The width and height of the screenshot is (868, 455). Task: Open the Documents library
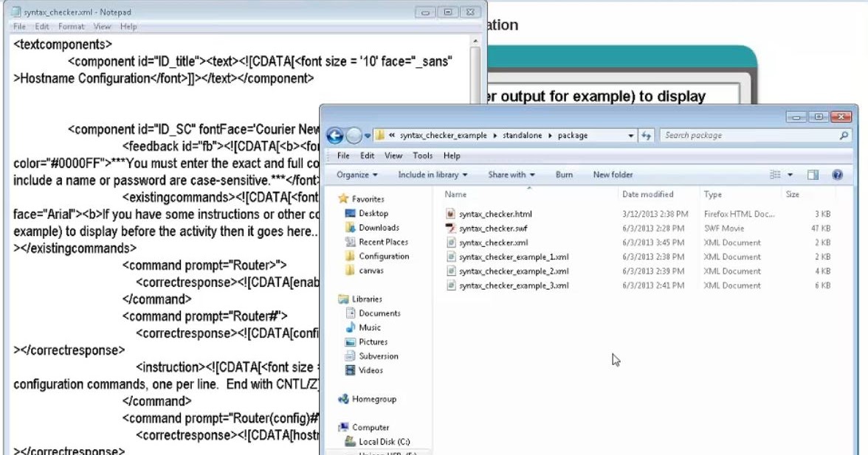click(x=379, y=313)
